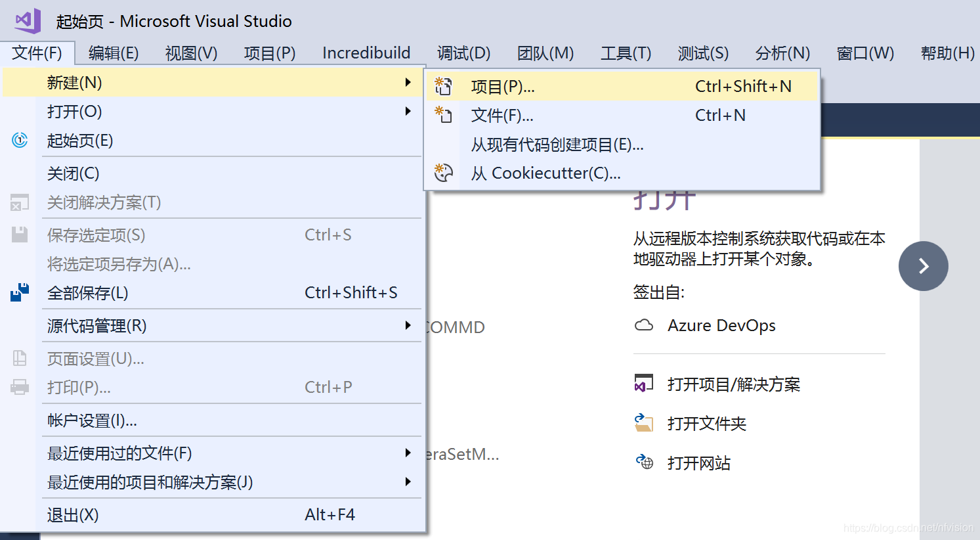Open 帐户设置(I)... menu entry
980x540 pixels.
click(213, 420)
